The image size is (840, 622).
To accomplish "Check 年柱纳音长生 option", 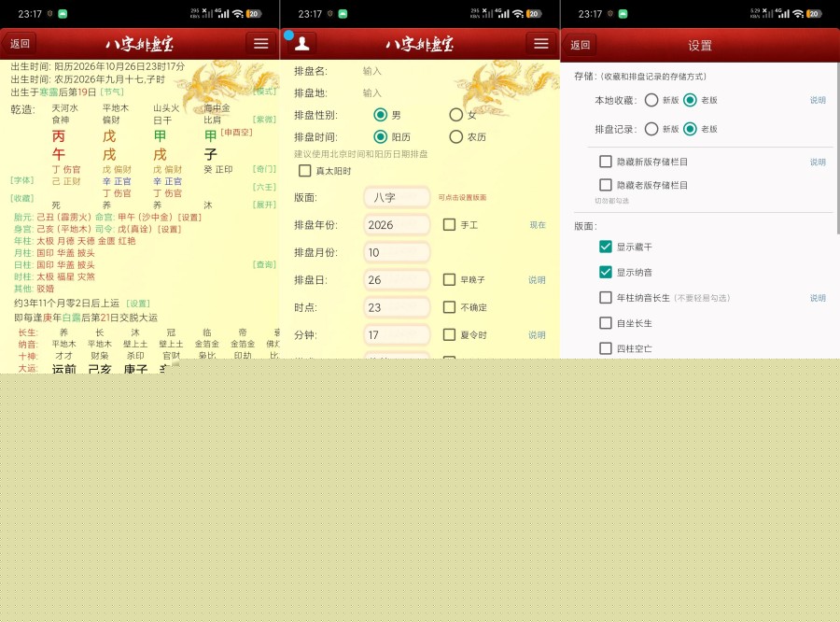I will (606, 297).
